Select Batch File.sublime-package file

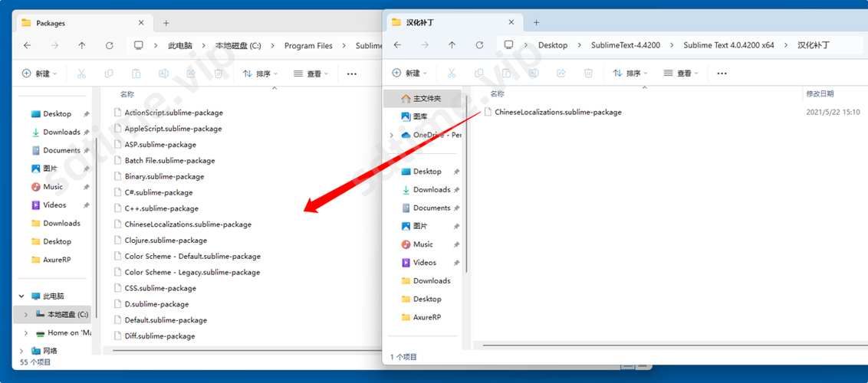coord(170,161)
